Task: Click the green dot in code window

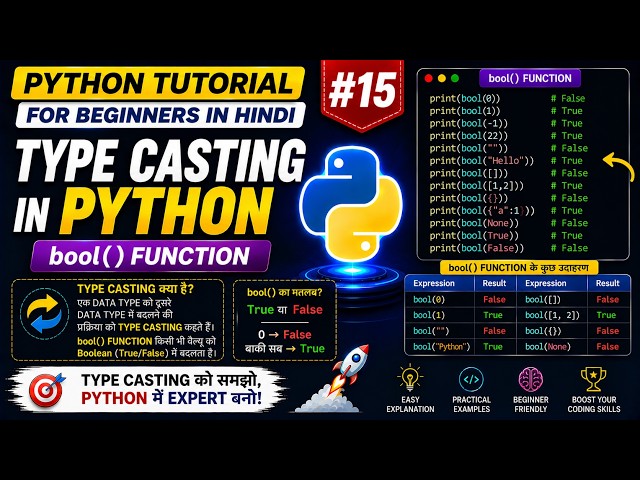Action: (x=455, y=78)
